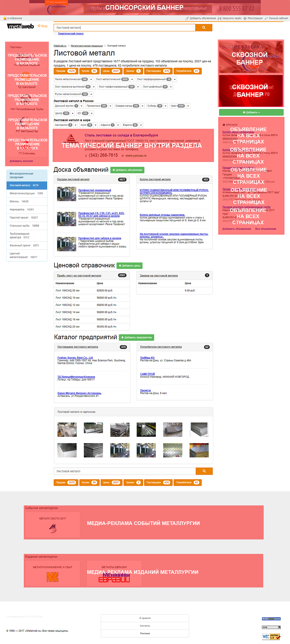Open the 'Урал' region dropdown arrow

click(x=188, y=106)
